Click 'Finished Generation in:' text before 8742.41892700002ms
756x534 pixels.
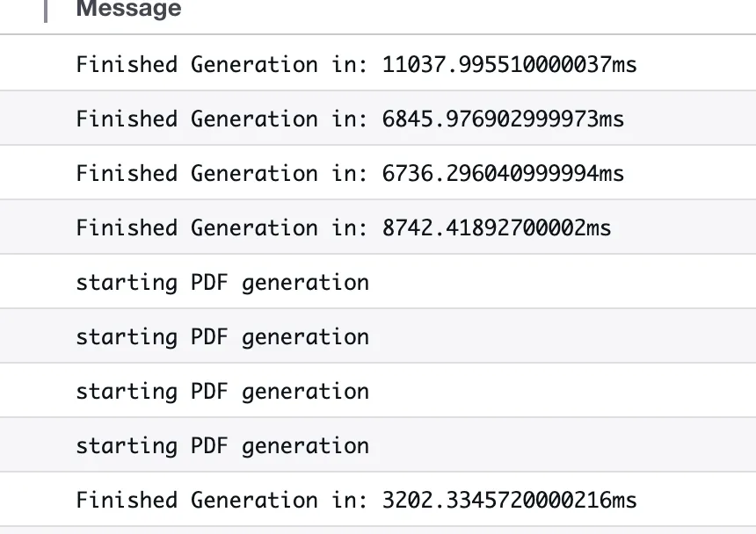coord(222,227)
